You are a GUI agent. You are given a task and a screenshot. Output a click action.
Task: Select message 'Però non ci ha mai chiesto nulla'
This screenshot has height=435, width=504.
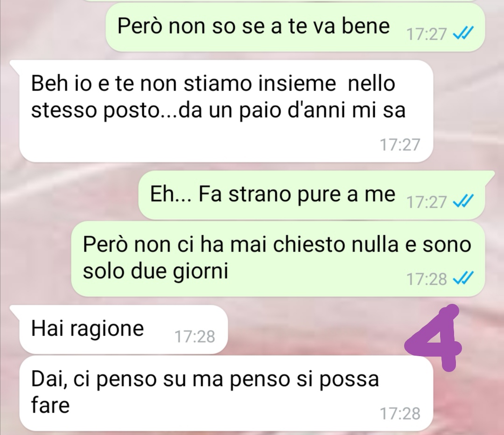278,259
